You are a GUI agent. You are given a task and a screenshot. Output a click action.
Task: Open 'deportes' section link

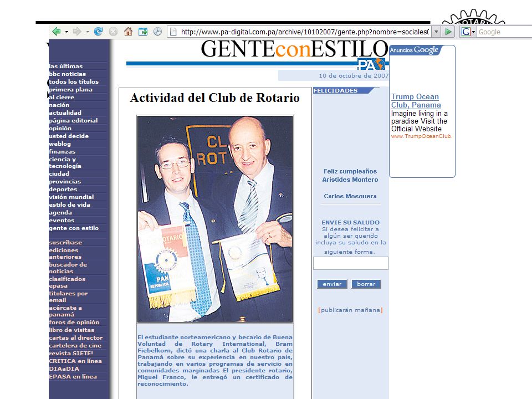click(63, 190)
